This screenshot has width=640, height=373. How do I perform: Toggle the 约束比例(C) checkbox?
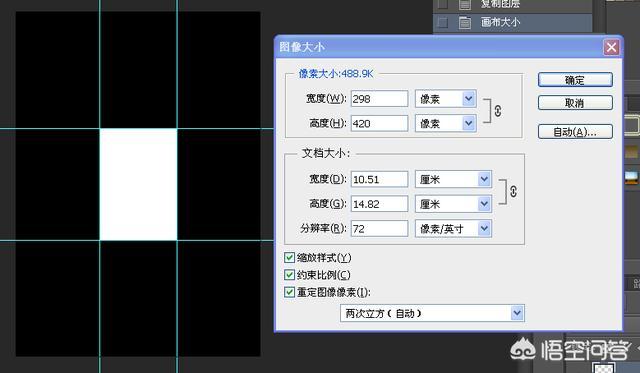click(x=289, y=275)
